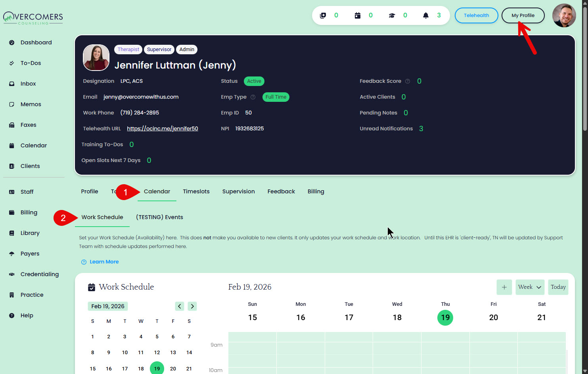Switch to the Calendar tab

[157, 191]
